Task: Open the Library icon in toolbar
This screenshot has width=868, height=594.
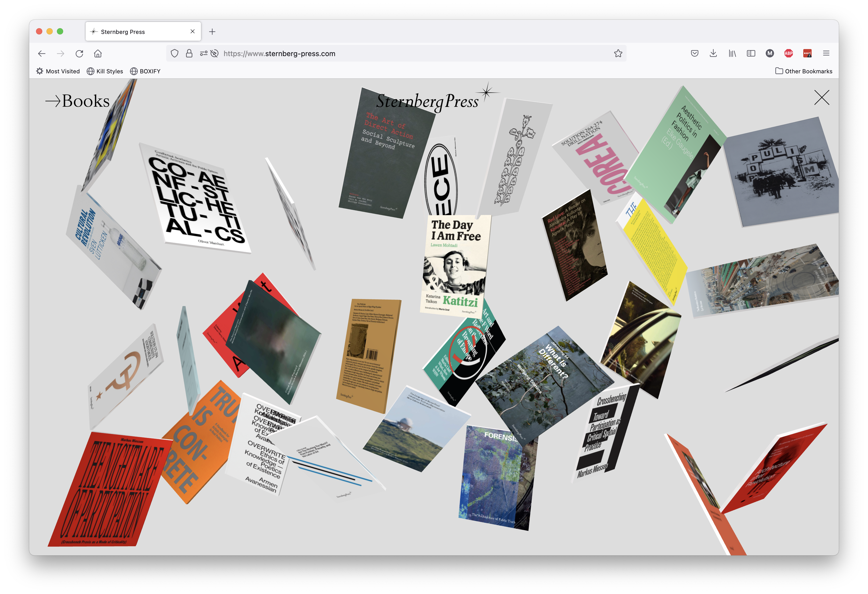Action: [x=732, y=54]
